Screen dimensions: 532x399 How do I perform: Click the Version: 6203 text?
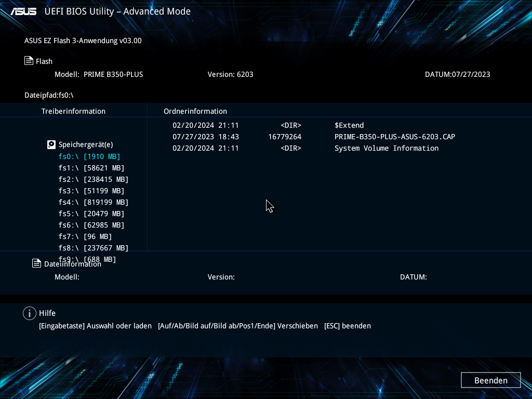[x=230, y=74]
